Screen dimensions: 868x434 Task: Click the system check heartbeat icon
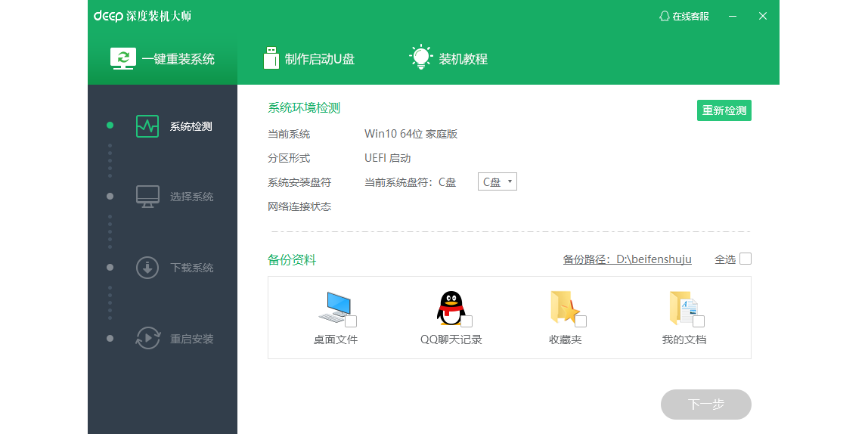147,126
